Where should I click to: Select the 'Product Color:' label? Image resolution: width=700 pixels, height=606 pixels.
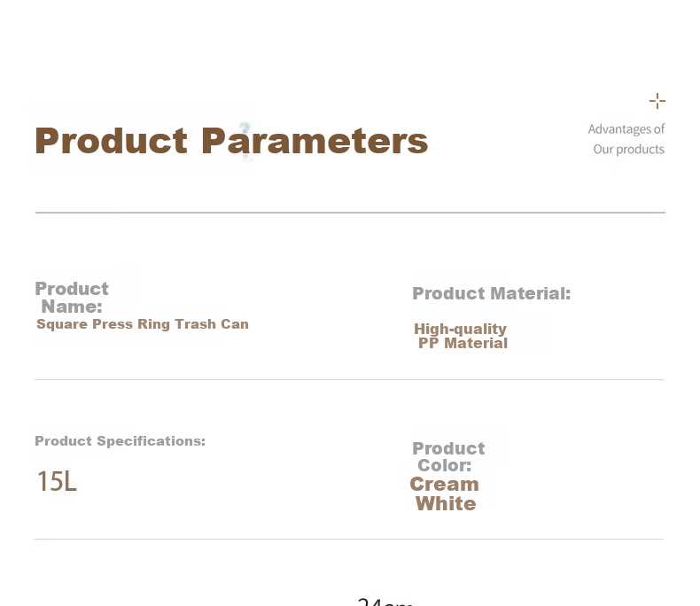pos(448,456)
